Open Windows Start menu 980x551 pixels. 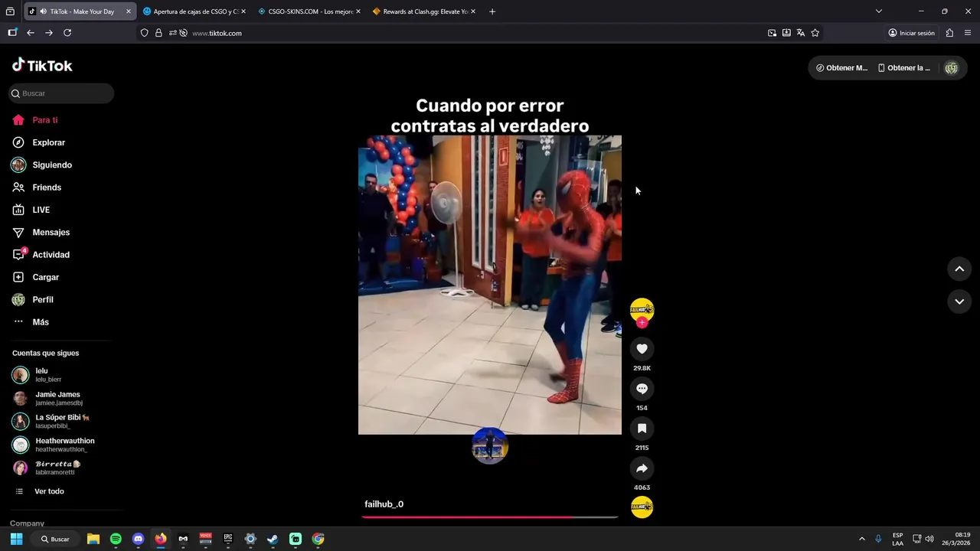click(x=16, y=539)
